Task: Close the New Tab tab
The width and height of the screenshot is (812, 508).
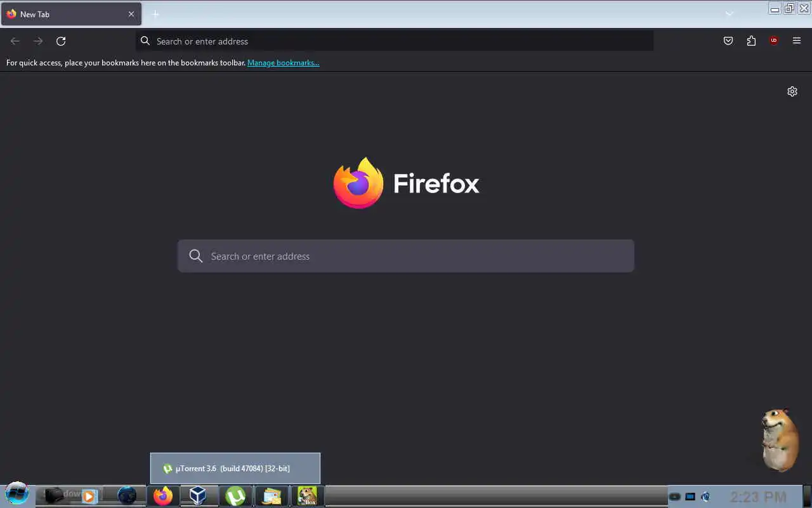Action: pos(131,14)
